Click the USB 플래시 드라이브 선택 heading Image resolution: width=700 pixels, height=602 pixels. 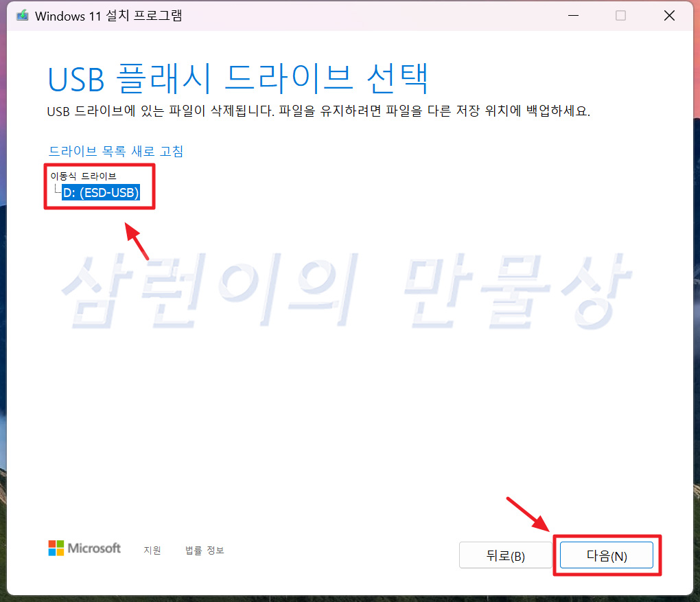coord(238,79)
